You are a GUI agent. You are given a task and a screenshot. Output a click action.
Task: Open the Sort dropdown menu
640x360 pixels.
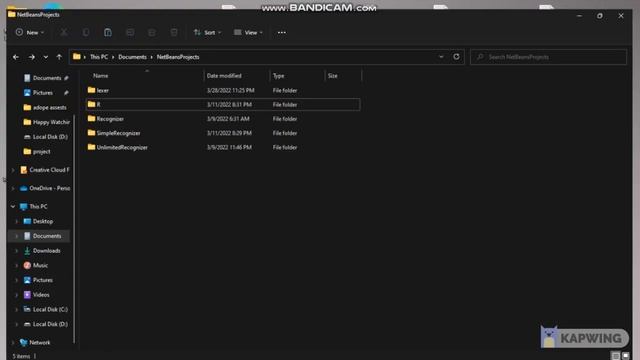coord(207,32)
